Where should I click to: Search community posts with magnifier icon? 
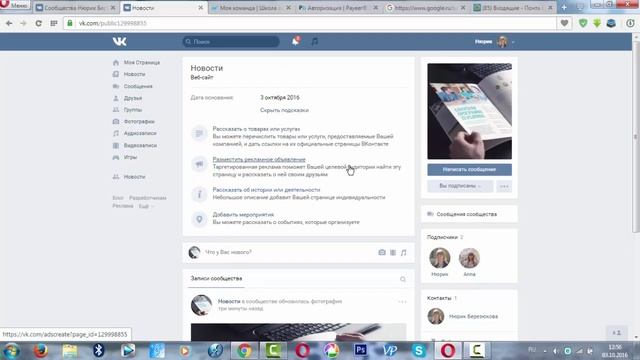(x=403, y=279)
